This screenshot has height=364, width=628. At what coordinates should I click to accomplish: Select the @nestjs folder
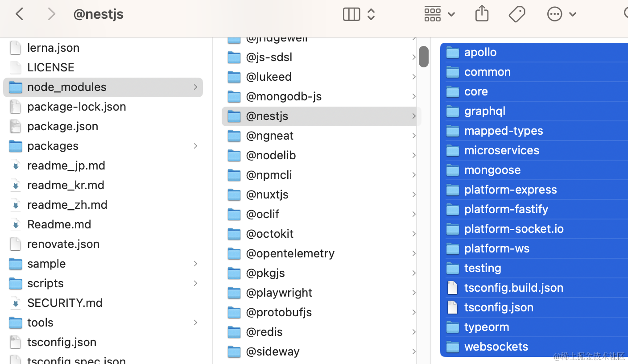point(267,116)
